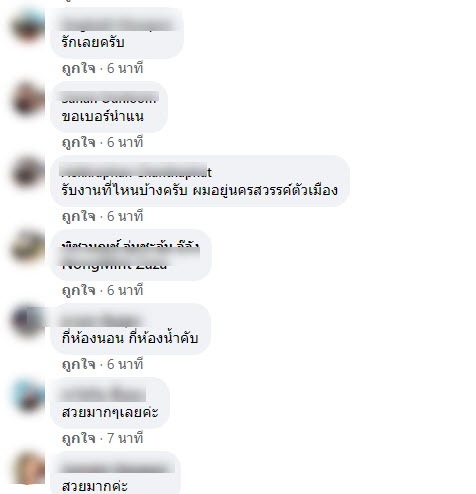Click avatar beside "สวยมากค่ะ" comment

28,468
